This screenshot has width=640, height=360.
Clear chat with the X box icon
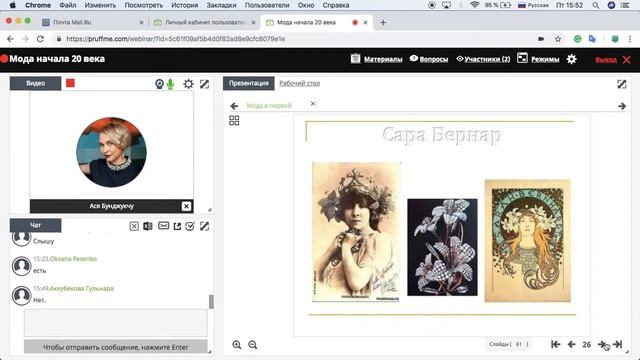[x=134, y=226]
